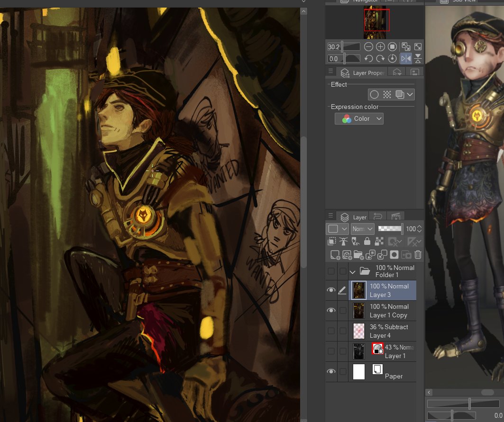Viewport: 504px width, 422px height.
Task: Apply Tone effect in Layer Property
Action: click(387, 94)
